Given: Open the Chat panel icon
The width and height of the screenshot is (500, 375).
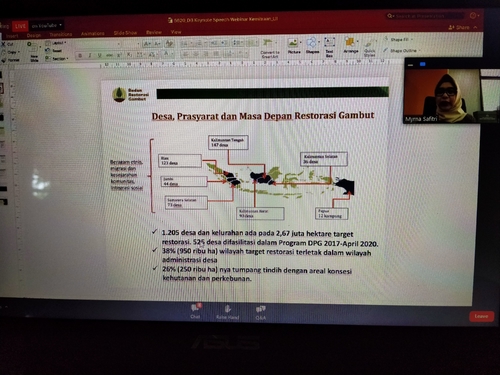Looking at the screenshot, I should (195, 311).
